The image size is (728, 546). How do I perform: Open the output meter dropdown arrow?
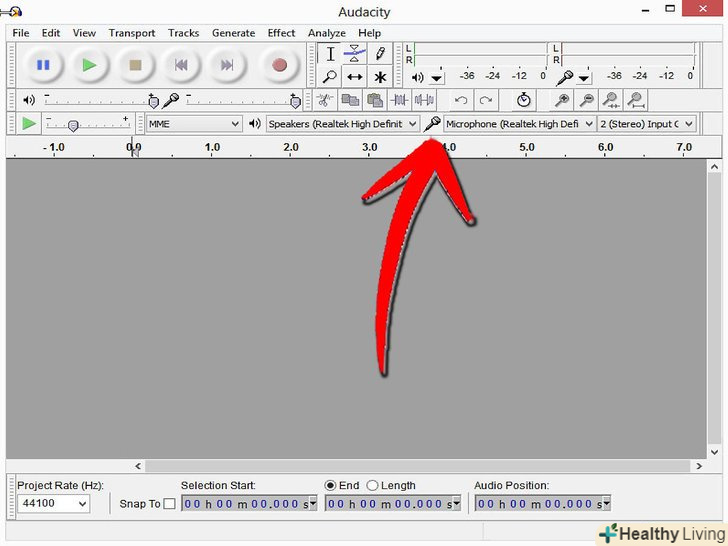point(436,78)
